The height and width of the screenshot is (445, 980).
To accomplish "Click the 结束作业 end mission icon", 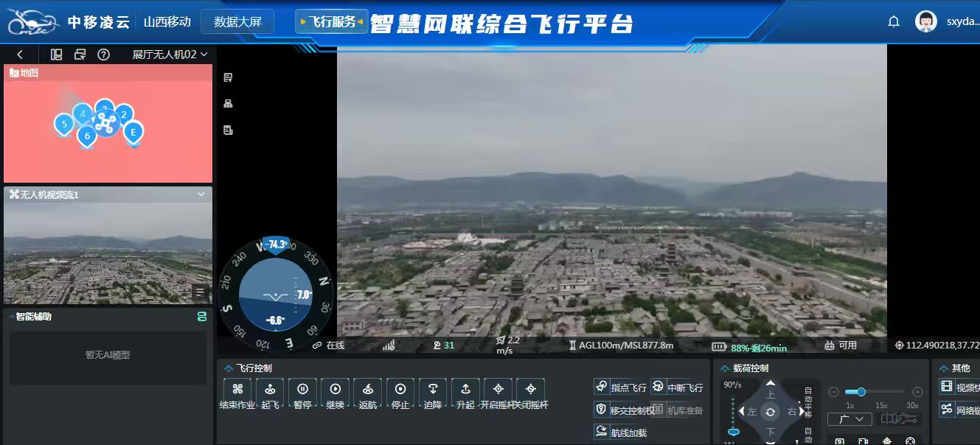I will point(237,389).
